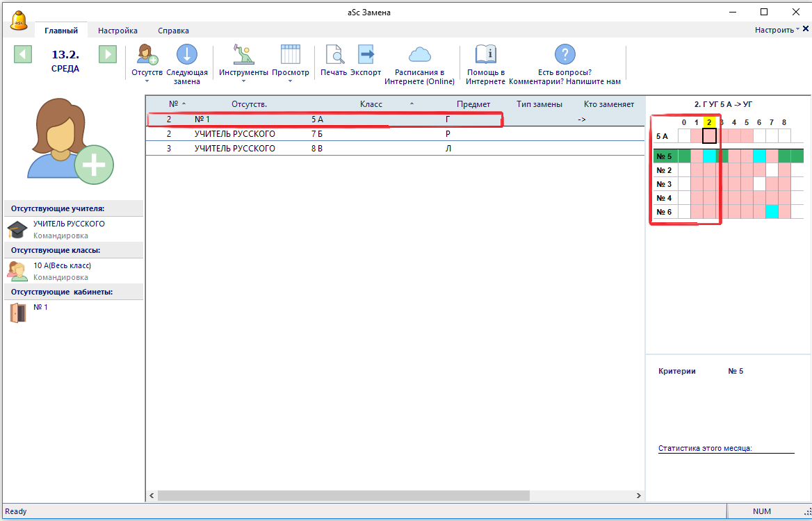
Task: Click the cyan cell in № 6 row
Action: 772,212
